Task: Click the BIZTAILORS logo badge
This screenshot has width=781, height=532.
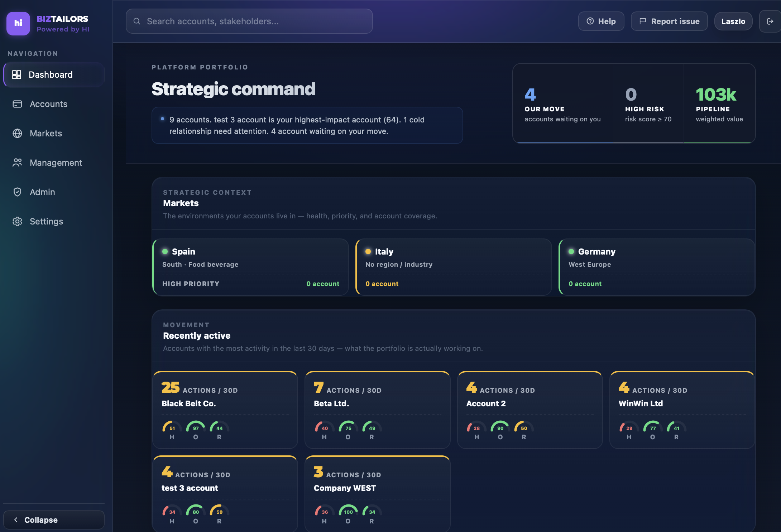Action: tap(18, 24)
